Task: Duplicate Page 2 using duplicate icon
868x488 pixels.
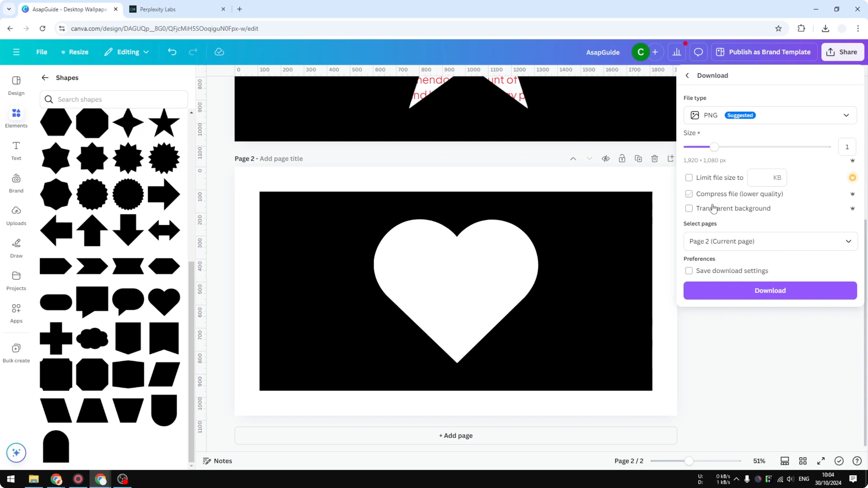Action: click(x=638, y=158)
